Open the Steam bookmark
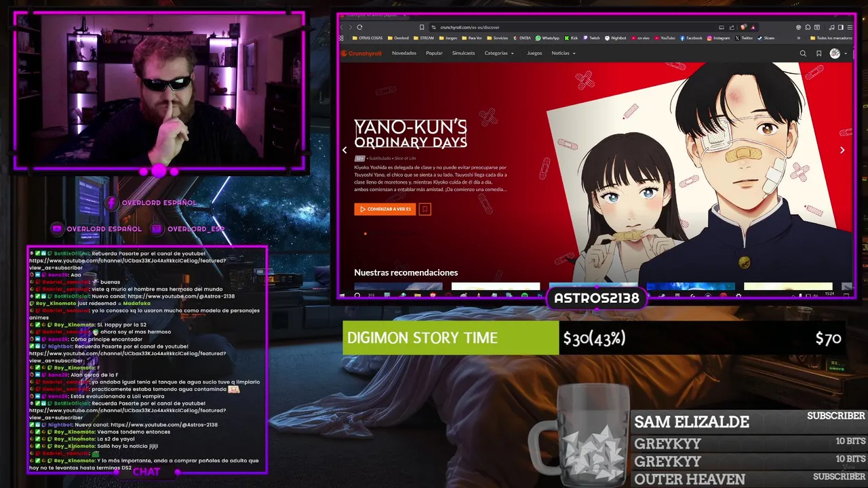Viewport: 868px width, 488px height. click(766, 38)
